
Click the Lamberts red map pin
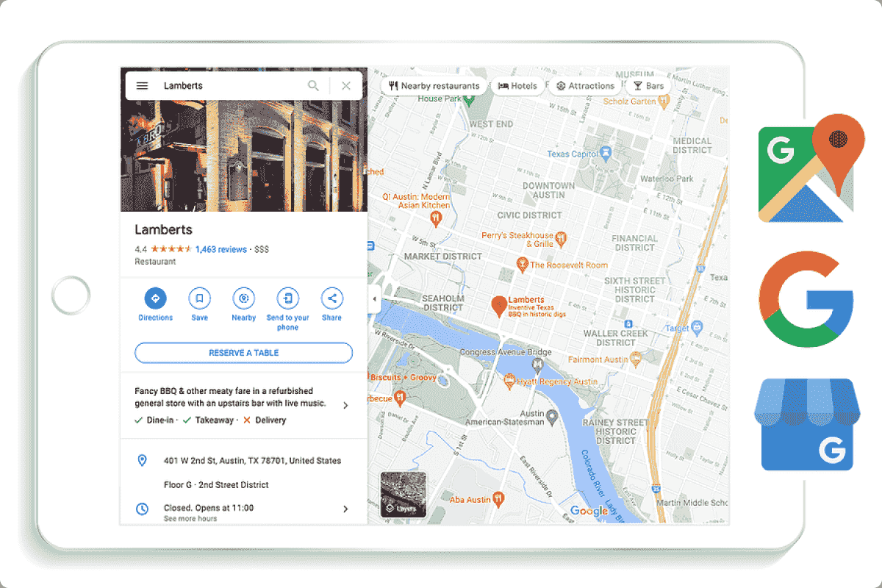[498, 306]
